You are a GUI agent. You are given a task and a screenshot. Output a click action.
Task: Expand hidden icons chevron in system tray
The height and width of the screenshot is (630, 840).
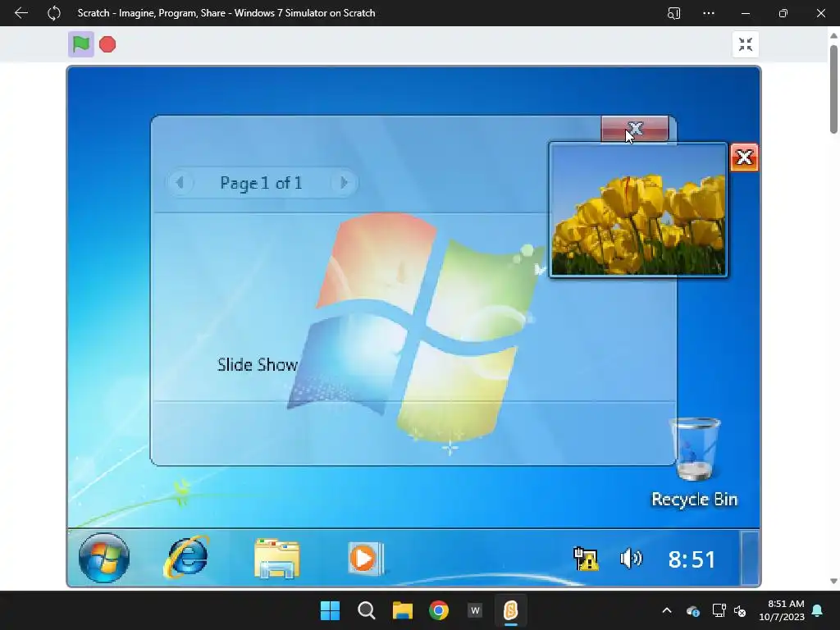[667, 610]
